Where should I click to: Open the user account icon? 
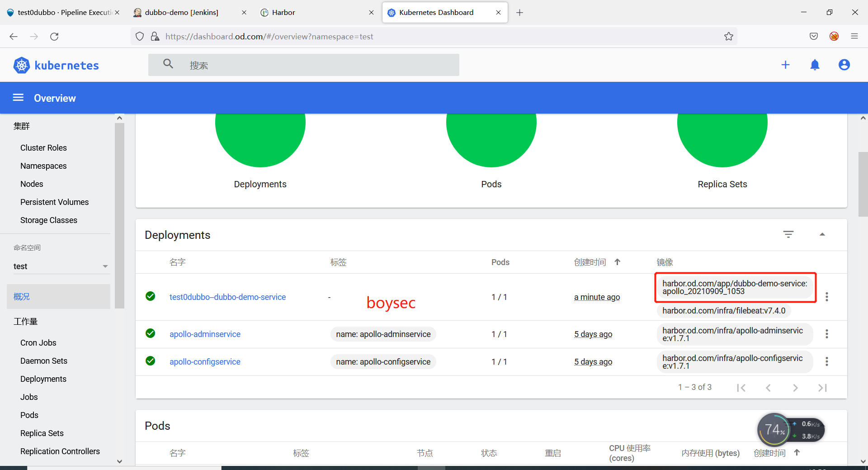click(844, 65)
